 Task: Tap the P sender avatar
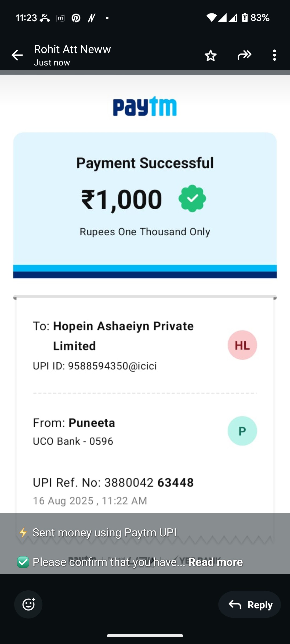(x=242, y=431)
